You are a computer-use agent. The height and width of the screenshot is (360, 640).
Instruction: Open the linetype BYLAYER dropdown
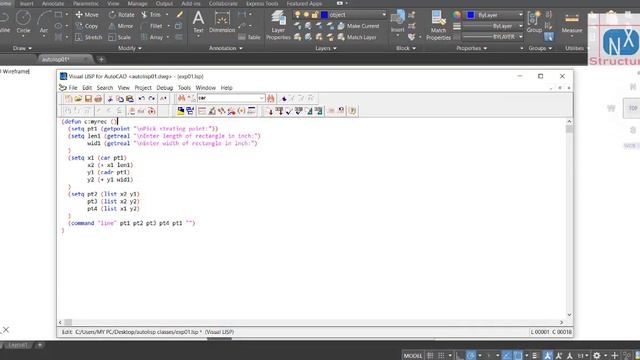point(493,37)
